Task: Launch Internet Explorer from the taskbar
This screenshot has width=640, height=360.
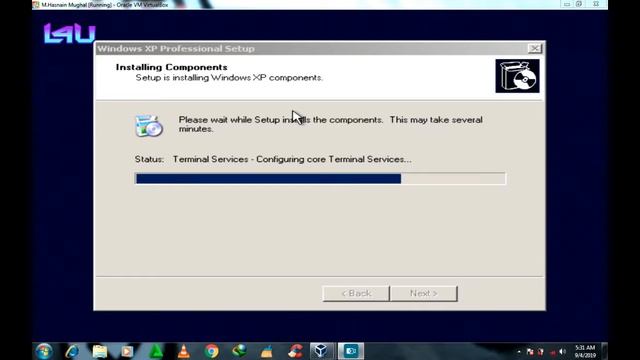Action: (x=73, y=351)
